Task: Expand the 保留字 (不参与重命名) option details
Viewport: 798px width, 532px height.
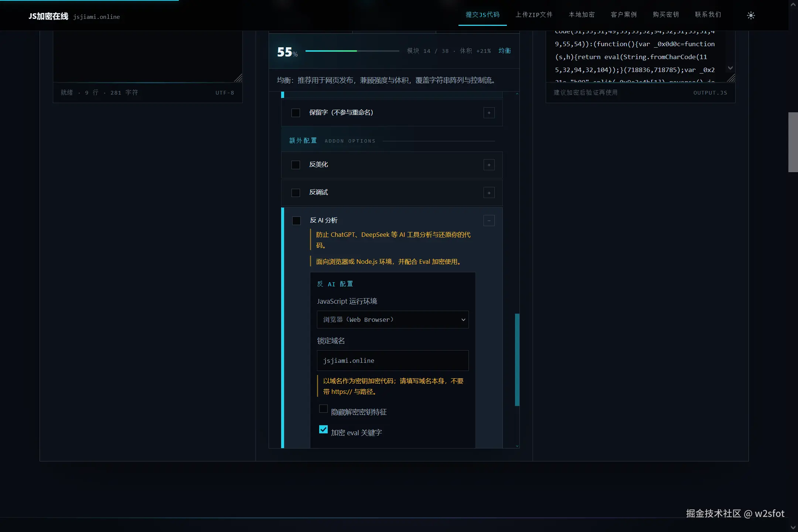Action: pyautogui.click(x=489, y=113)
